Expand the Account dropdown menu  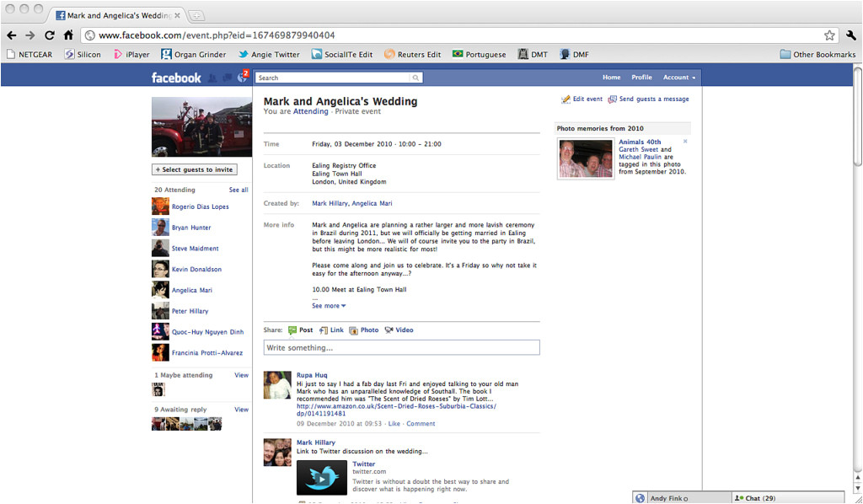point(678,78)
